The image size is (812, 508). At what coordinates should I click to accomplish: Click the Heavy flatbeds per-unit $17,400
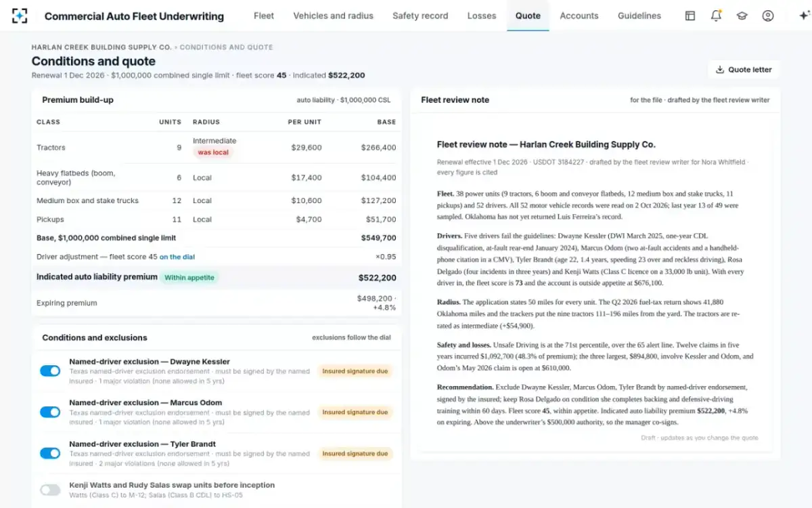point(307,177)
